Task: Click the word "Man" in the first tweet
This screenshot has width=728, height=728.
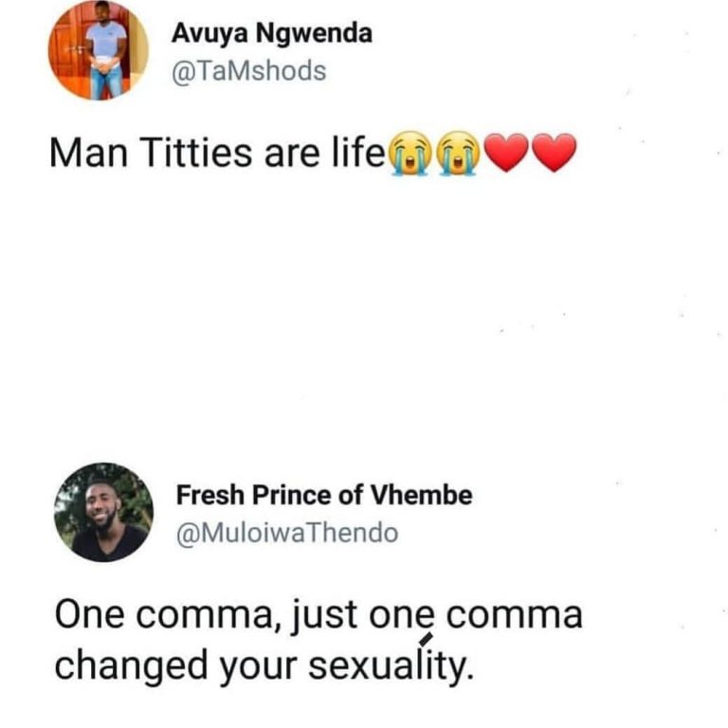Action: 81,152
